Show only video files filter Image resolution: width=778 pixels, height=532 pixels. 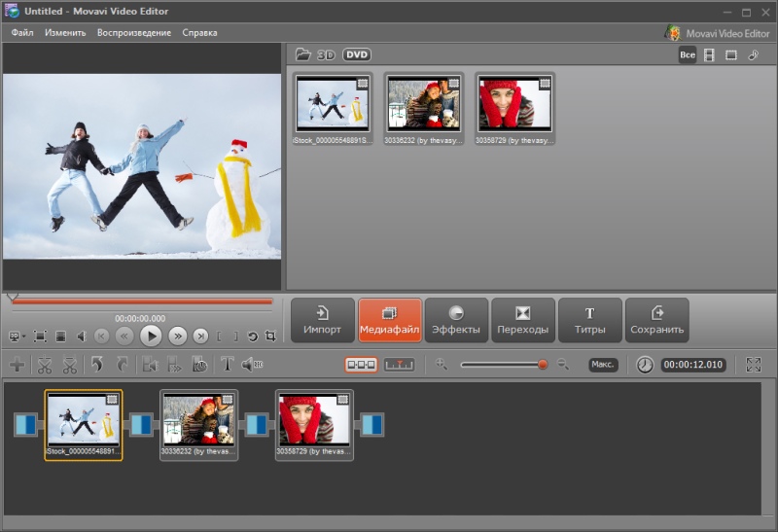709,55
